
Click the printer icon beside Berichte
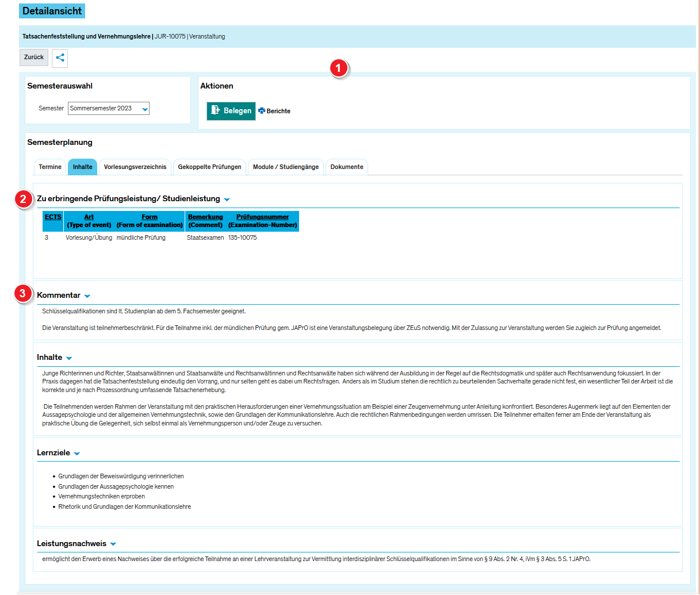pos(262,111)
